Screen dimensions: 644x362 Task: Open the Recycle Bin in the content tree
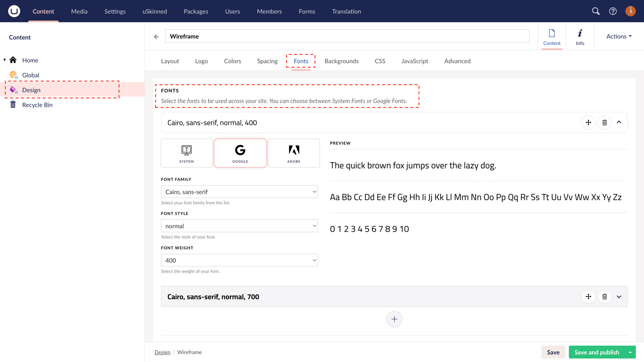pos(37,105)
